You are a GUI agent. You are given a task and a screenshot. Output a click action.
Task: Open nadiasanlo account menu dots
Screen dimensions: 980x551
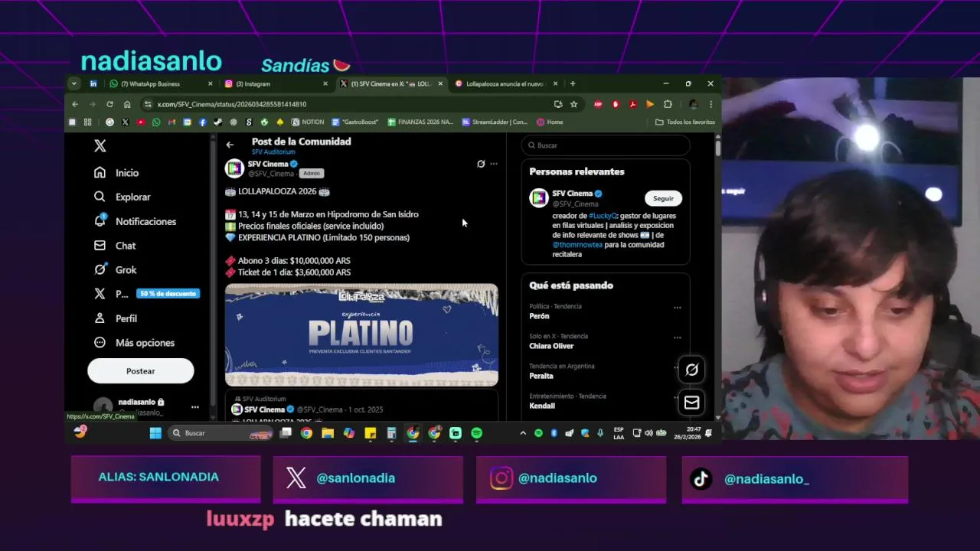tap(194, 407)
